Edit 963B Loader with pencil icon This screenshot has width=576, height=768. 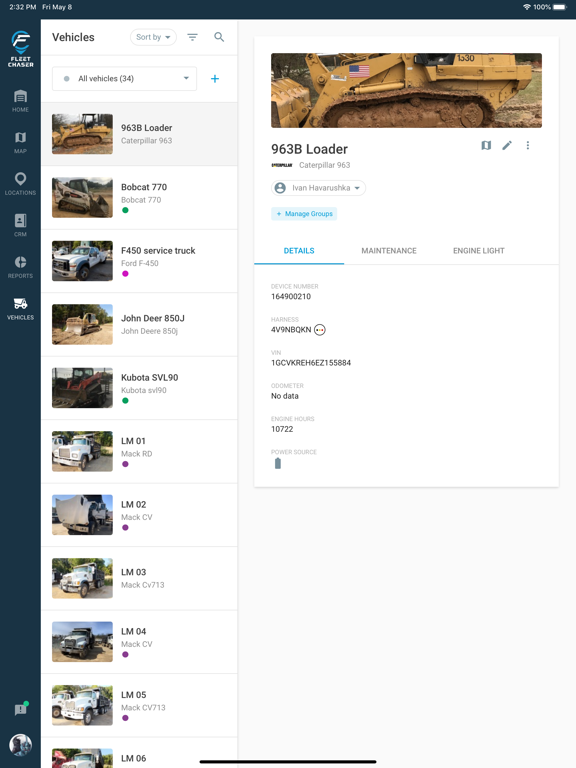pos(507,145)
